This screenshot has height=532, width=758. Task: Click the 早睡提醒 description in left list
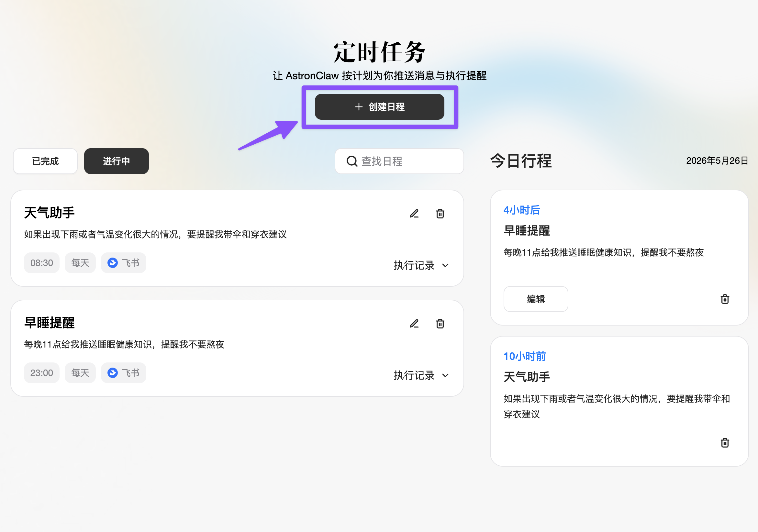click(124, 344)
